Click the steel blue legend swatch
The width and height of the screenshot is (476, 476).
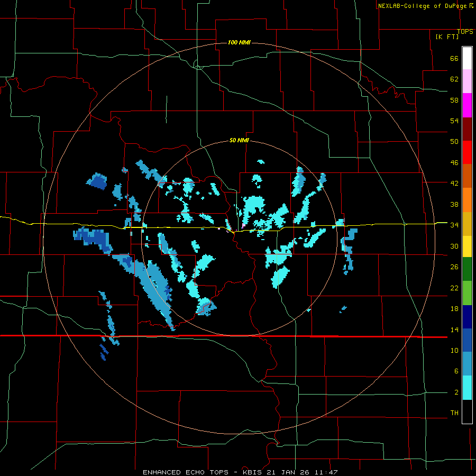click(x=467, y=364)
